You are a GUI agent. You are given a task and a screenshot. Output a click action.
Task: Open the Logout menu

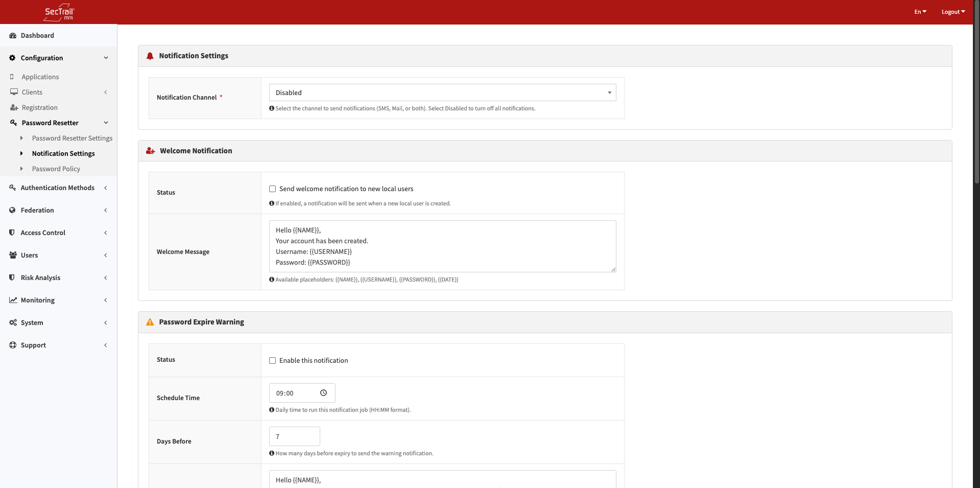(952, 11)
